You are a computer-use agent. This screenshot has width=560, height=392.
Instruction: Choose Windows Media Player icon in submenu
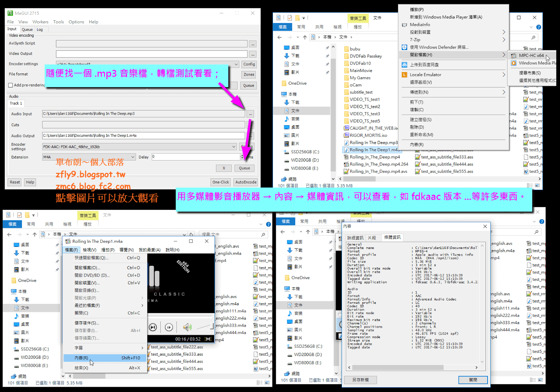[514, 63]
